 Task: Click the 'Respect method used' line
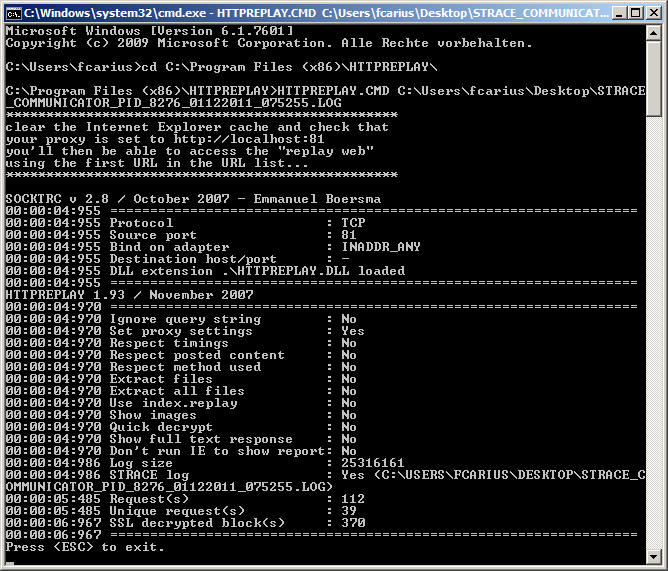pyautogui.click(x=181, y=366)
